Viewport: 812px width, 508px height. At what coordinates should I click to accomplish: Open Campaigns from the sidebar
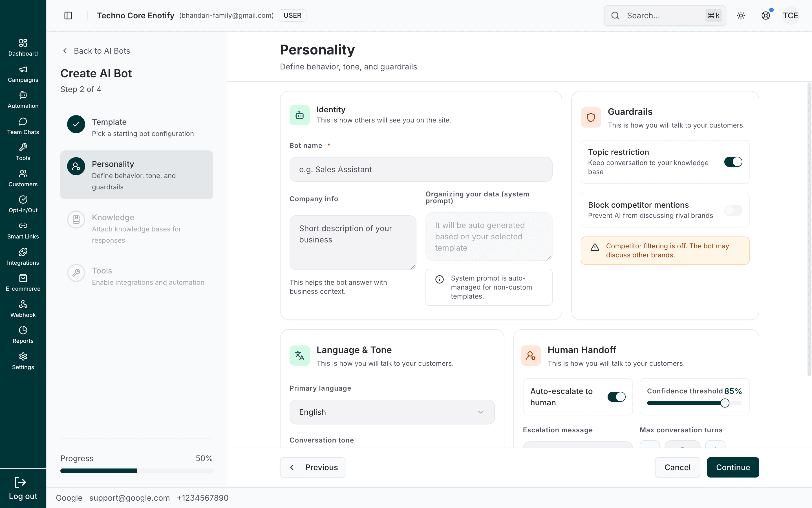[23, 74]
